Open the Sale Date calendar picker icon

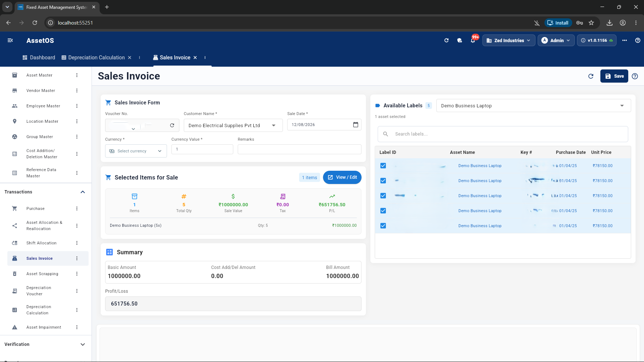(355, 125)
